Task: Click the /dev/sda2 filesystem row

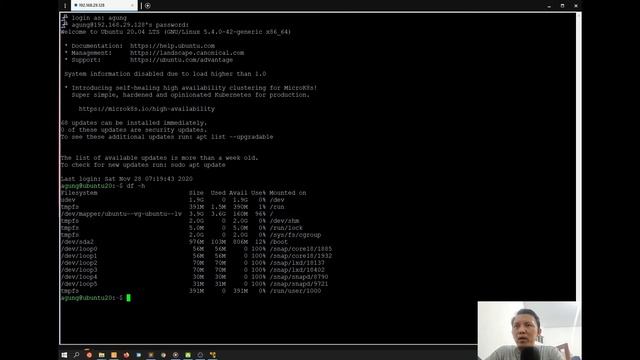Action: pos(174,242)
